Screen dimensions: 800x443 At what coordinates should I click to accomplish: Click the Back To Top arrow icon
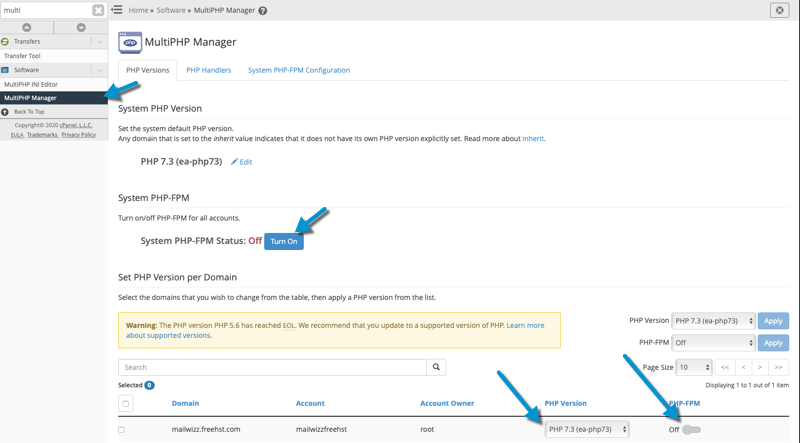[5, 112]
